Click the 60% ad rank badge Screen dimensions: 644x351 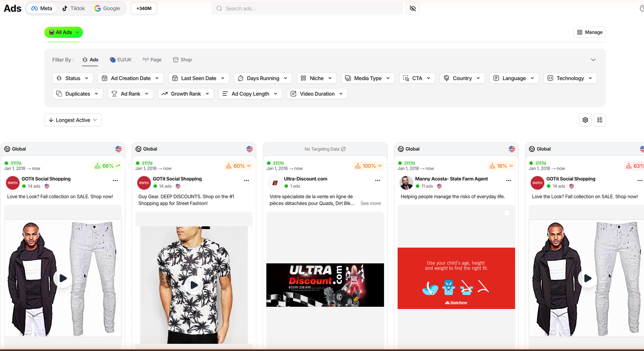tap(238, 166)
